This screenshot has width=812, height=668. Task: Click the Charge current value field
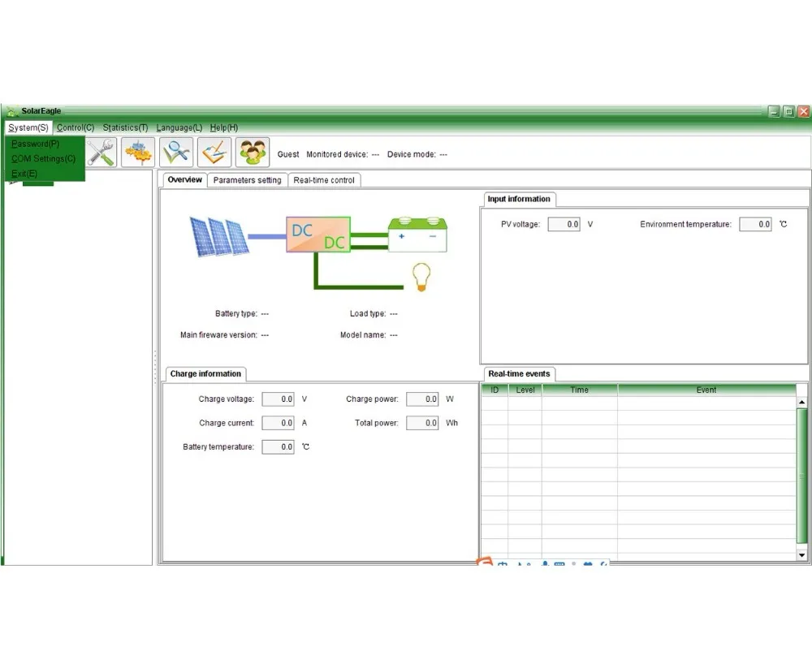(x=278, y=423)
